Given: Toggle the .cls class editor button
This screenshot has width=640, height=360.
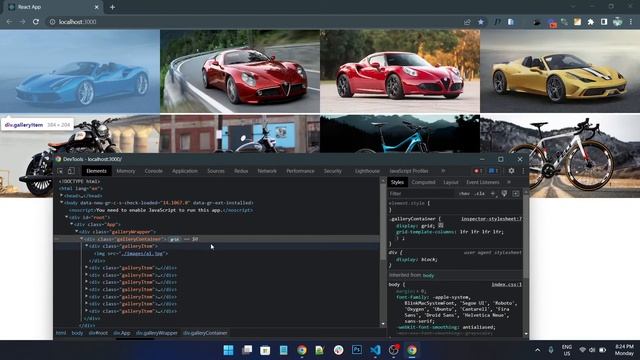Looking at the screenshot, I should point(480,193).
